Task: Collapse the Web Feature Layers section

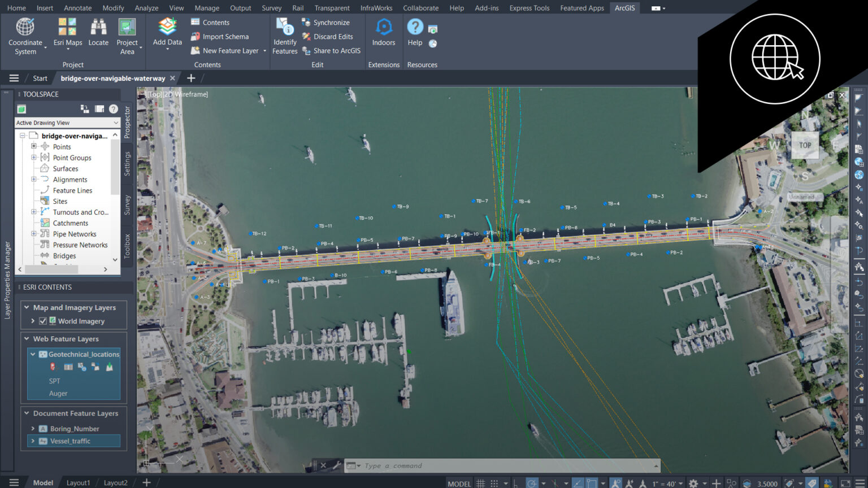Action: [27, 339]
